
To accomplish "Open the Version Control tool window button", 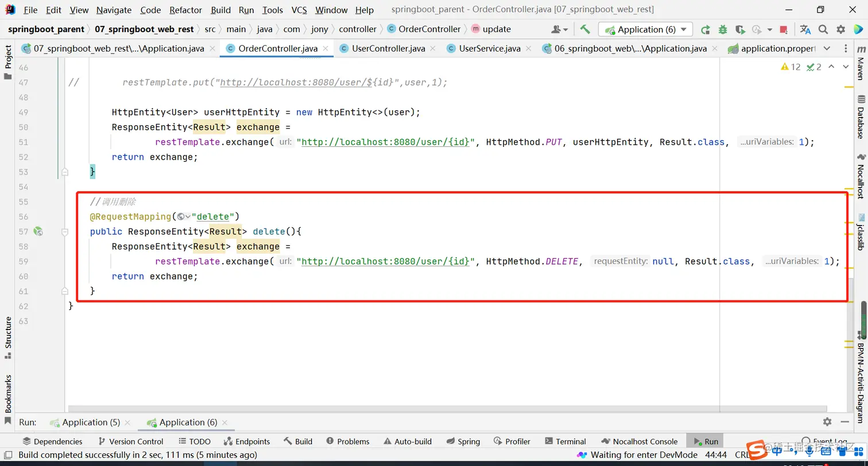I will 131,441.
